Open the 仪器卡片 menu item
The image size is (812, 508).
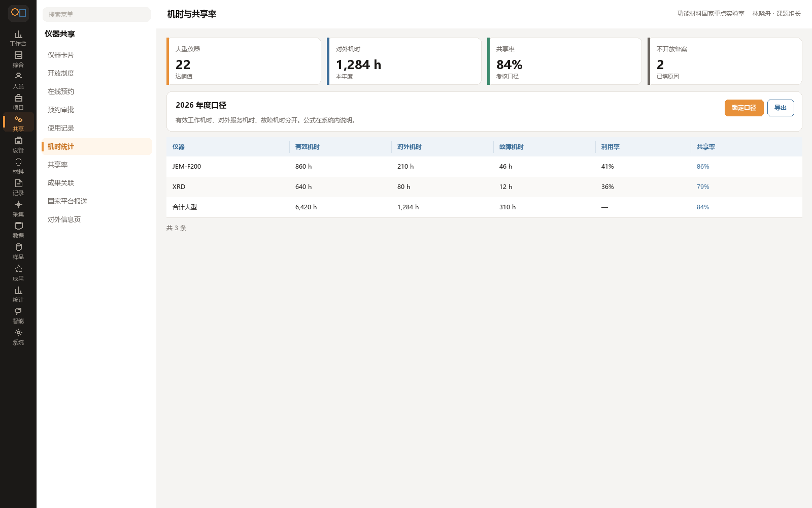click(x=96, y=55)
